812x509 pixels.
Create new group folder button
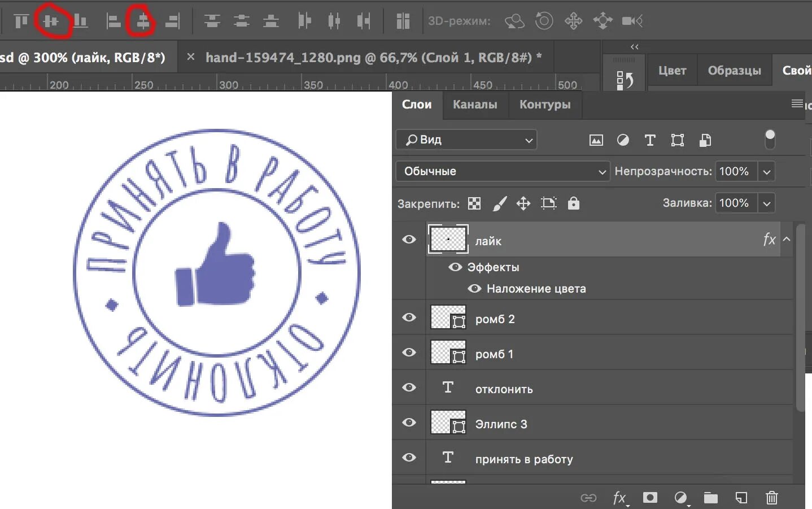click(711, 498)
